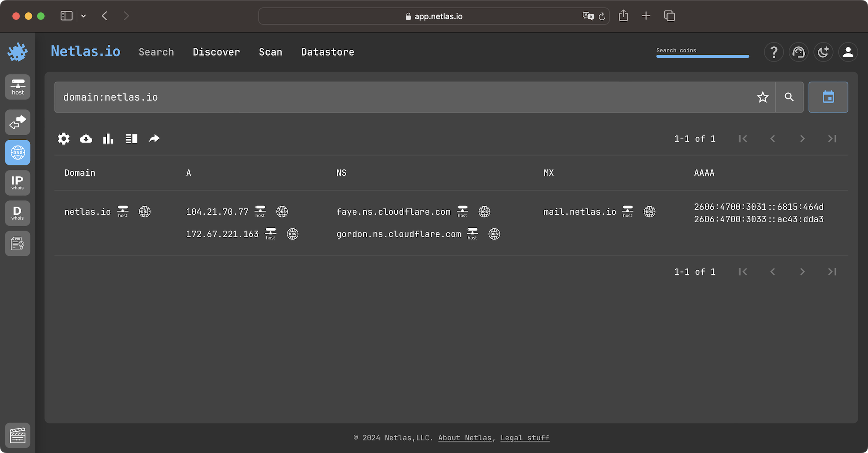Viewport: 868px width, 453px height.
Task: Open the results statistics chart view
Action: pos(108,139)
